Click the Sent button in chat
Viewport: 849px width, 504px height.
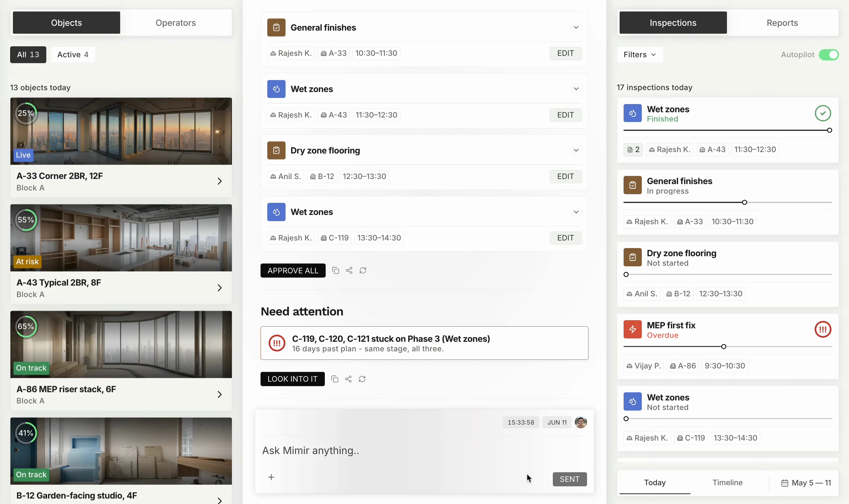570,479
